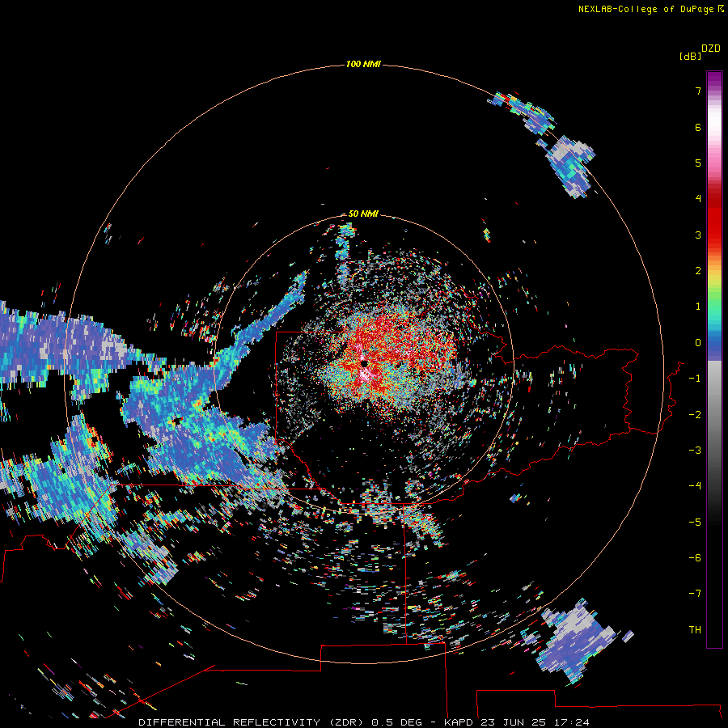Click the green 1 dB section of color bar
Image resolution: width=728 pixels, height=728 pixels.
[714, 307]
